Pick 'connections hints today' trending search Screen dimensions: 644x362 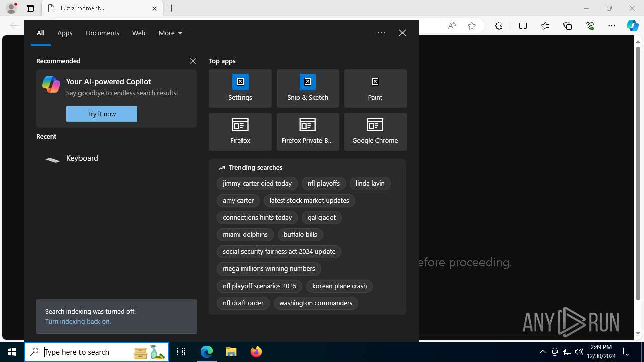(x=257, y=218)
